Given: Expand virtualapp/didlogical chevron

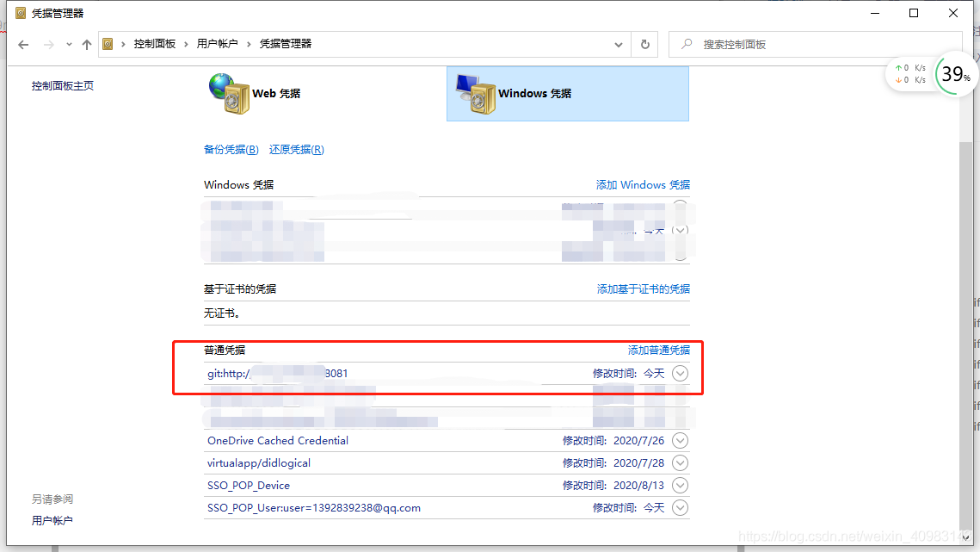Looking at the screenshot, I should [680, 463].
